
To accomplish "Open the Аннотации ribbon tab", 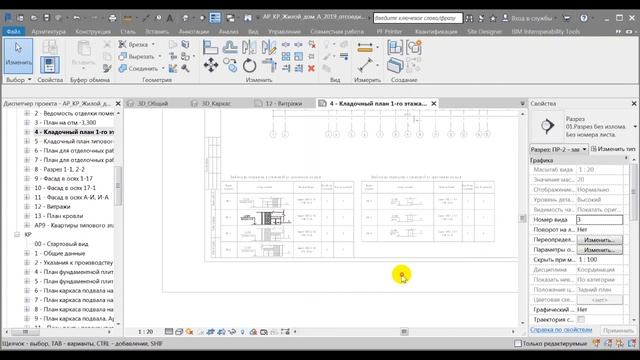I will [x=194, y=31].
